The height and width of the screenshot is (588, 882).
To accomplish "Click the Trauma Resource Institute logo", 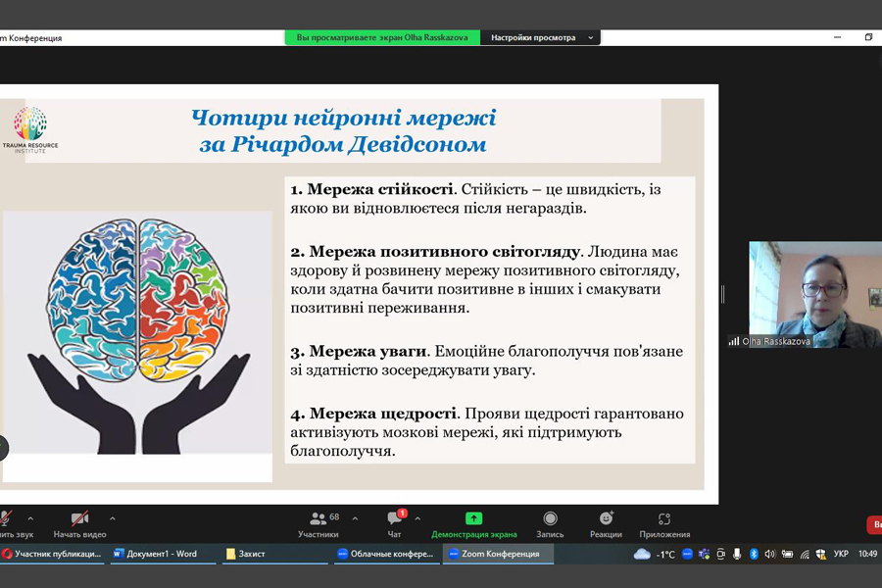I will [x=30, y=130].
